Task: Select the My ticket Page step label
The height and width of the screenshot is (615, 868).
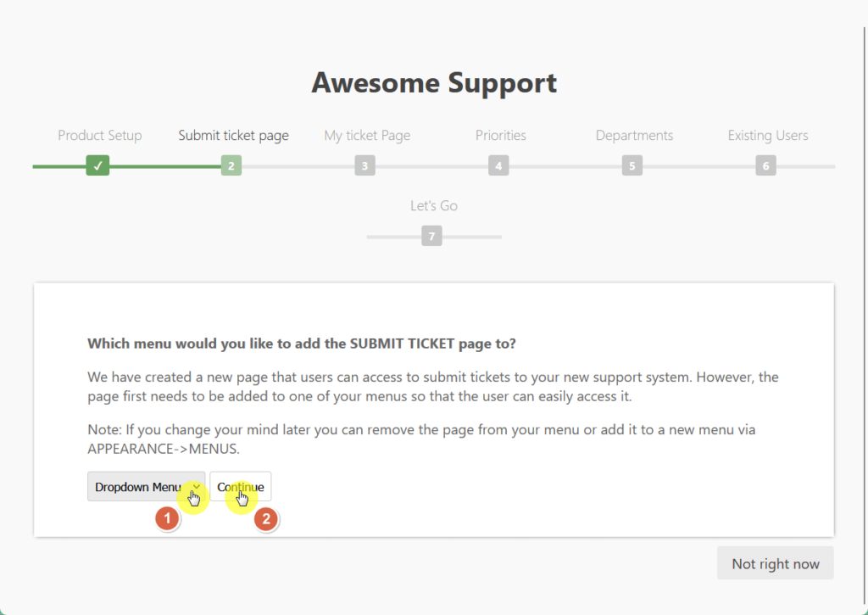Action: tap(367, 136)
